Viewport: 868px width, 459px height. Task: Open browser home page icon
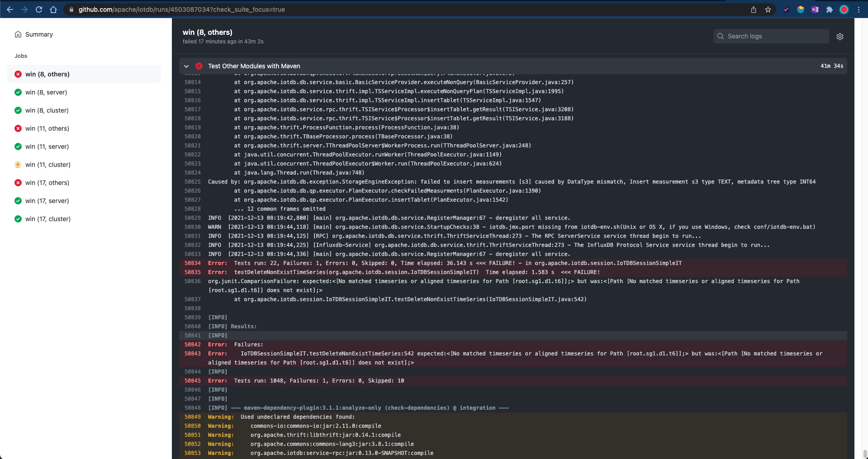(x=53, y=9)
